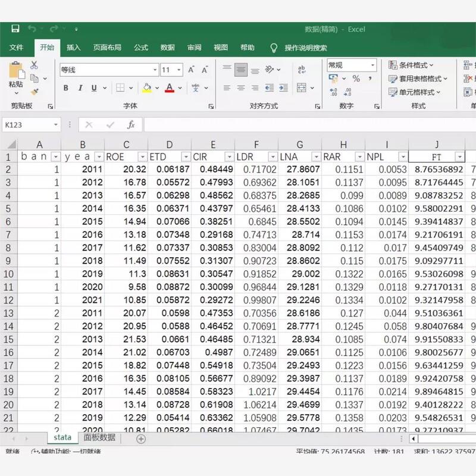Open the fill color dropdown arrow

pos(157,88)
